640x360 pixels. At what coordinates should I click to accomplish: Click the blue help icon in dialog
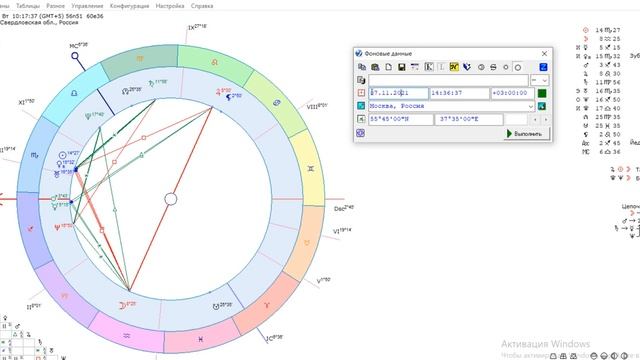point(543,67)
